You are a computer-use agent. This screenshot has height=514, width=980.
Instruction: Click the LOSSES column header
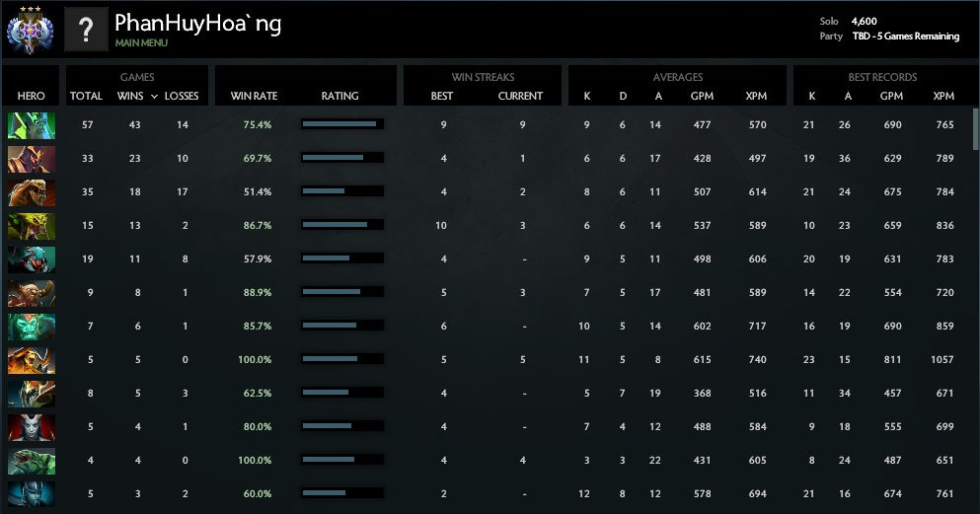182,97
